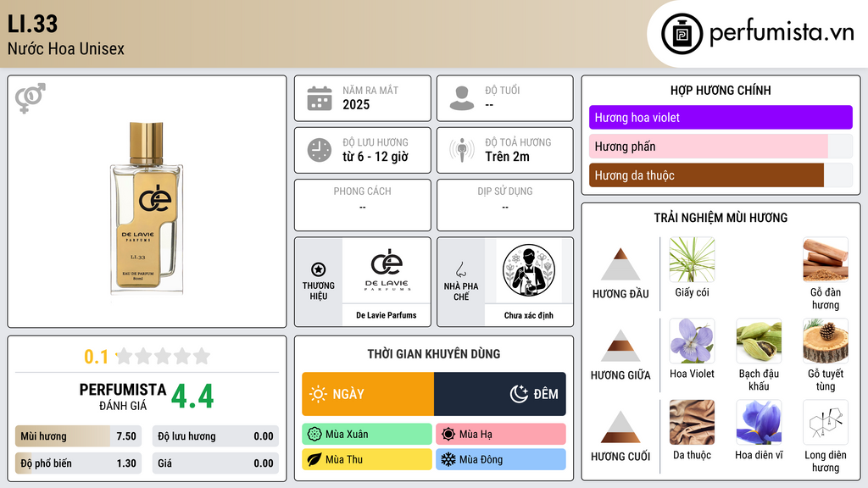Click the từ 6 - 12 giờ longevity value
The width and height of the screenshot is (868, 488).
tap(376, 157)
